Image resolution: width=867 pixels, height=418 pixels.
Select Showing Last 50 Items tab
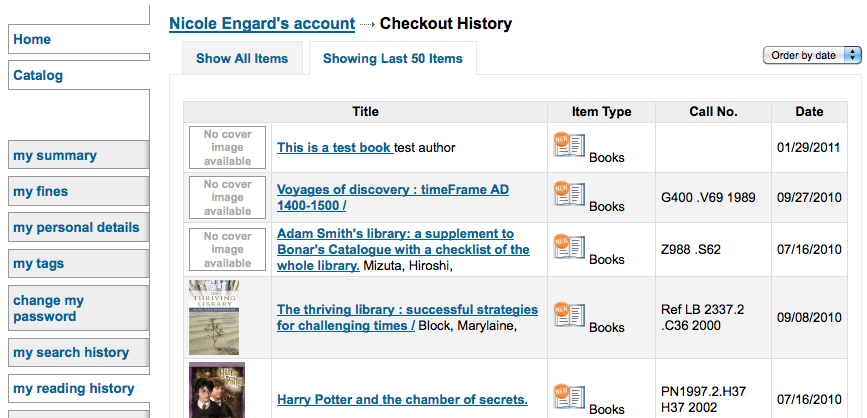pos(393,58)
